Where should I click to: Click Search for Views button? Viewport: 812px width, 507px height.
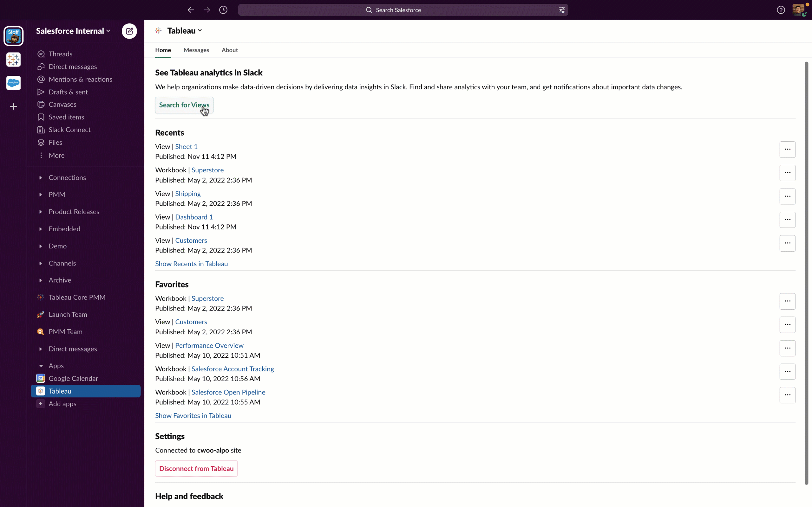point(184,105)
